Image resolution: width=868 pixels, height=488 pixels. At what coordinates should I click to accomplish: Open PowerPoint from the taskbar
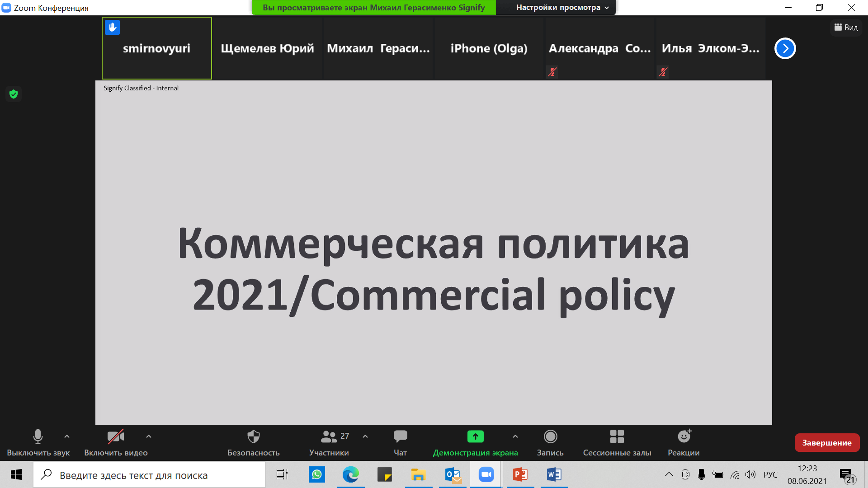point(520,475)
